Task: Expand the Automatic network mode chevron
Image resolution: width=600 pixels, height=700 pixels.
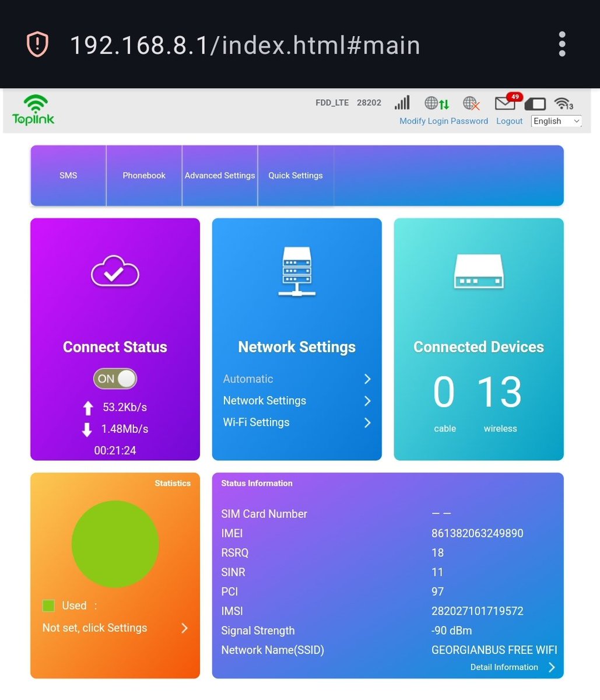Action: [367, 379]
